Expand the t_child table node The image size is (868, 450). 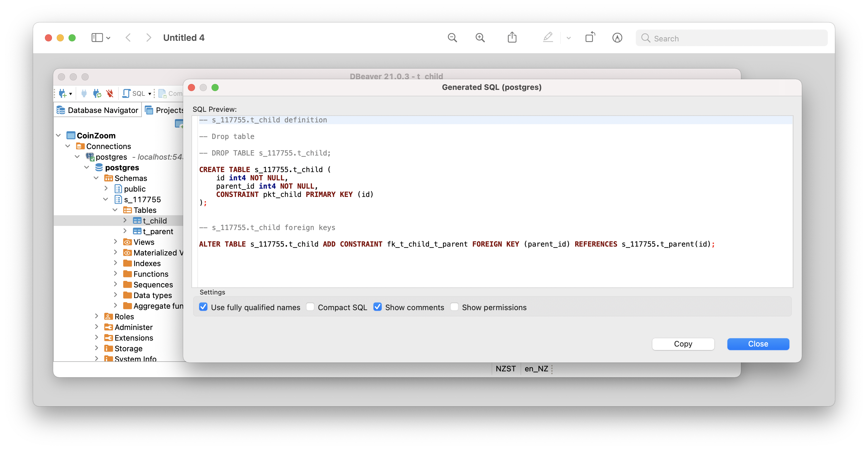[x=125, y=220]
